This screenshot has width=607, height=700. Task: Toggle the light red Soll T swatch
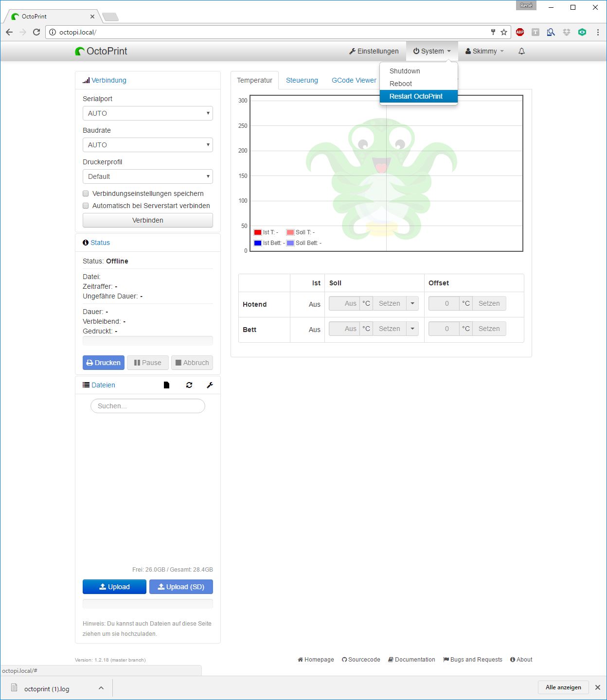coord(290,232)
